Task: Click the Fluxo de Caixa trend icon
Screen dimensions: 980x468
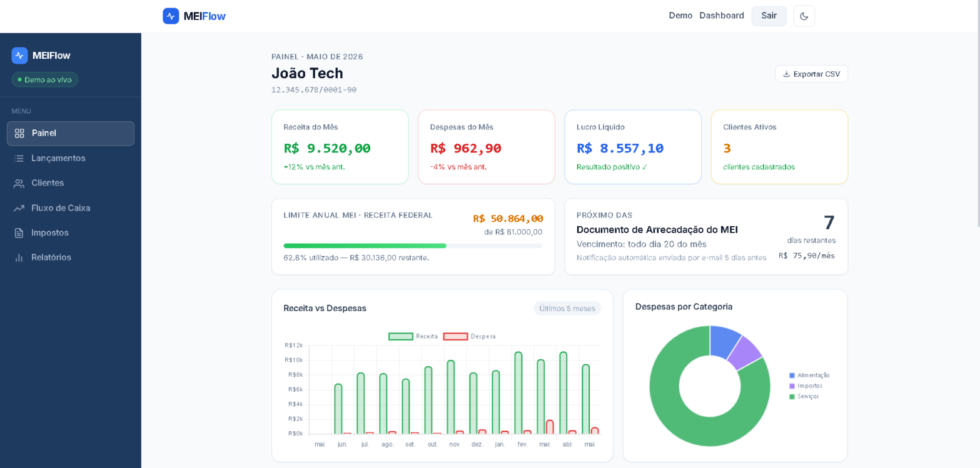Action: (19, 208)
